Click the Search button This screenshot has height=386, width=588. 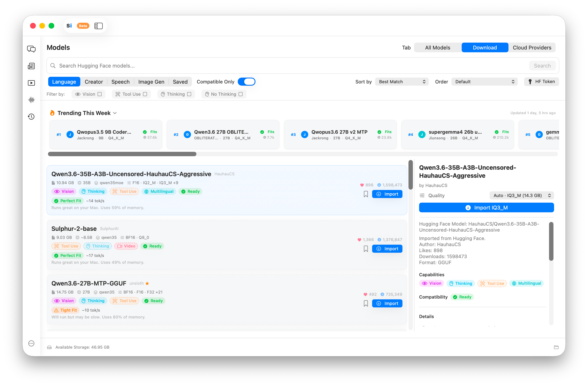[542, 66]
